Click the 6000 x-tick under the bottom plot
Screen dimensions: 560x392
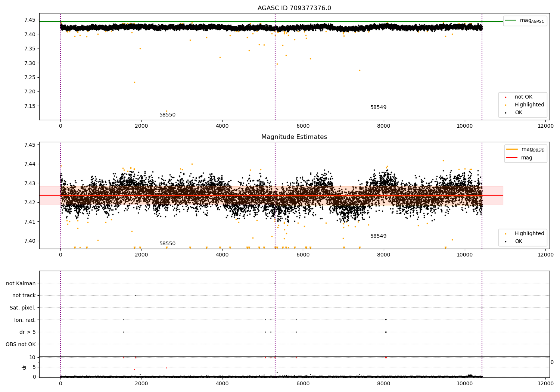coord(303,383)
